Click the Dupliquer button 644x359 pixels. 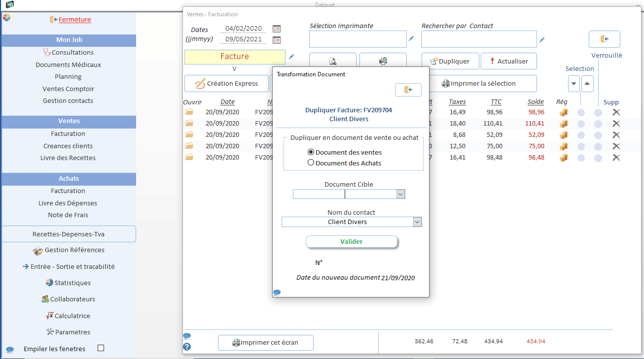450,61
